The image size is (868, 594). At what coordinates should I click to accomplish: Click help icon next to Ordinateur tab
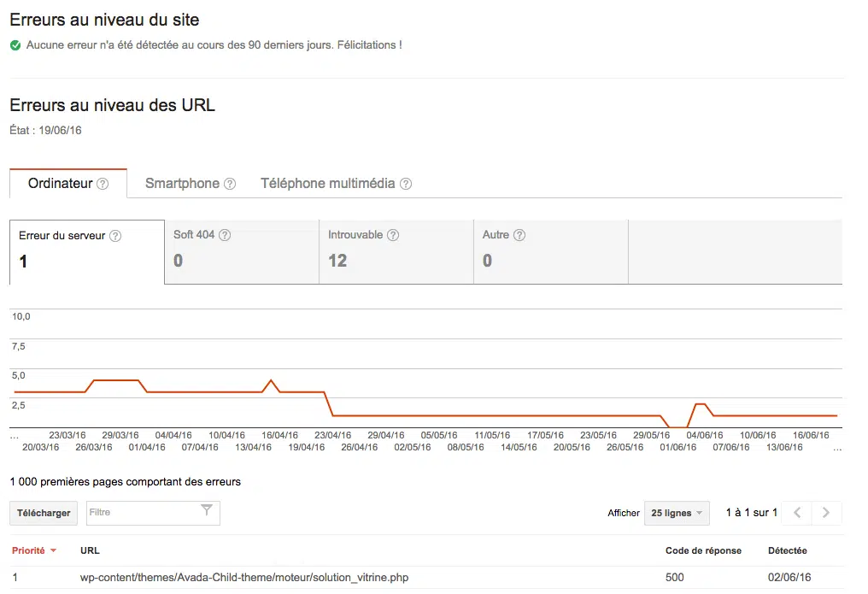pos(103,184)
